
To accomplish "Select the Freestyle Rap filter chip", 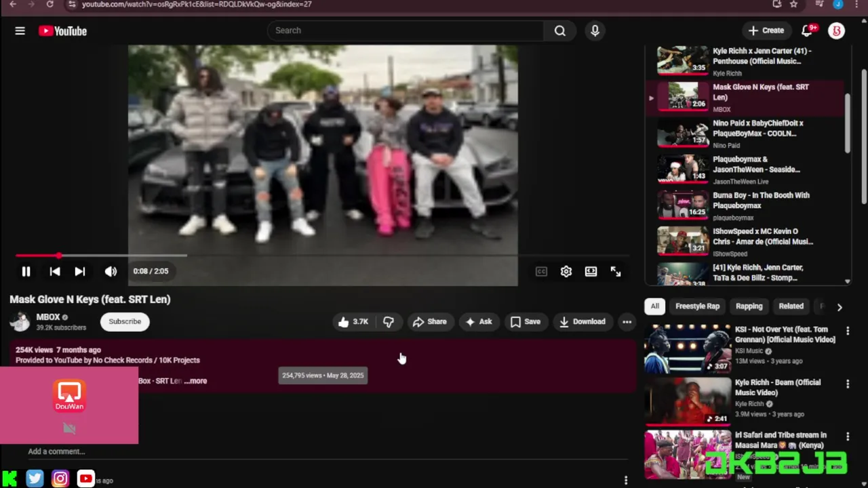I will click(x=697, y=306).
